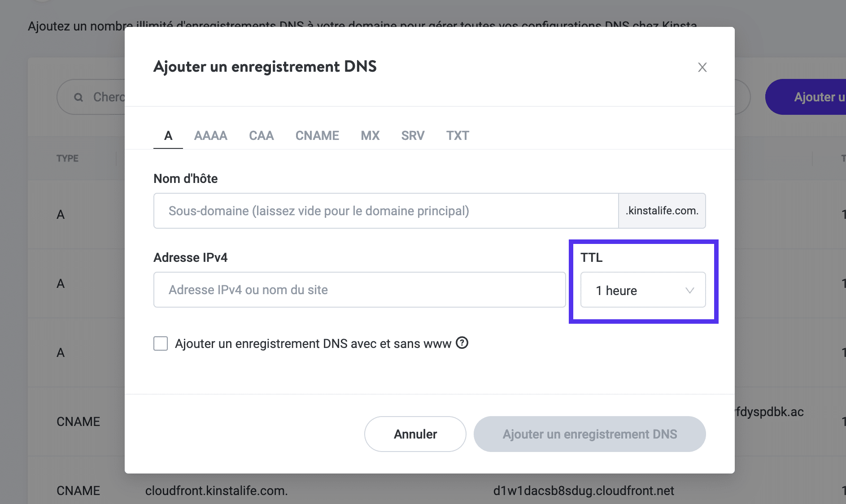Image resolution: width=846 pixels, height=504 pixels.
Task: Switch to the CNAME record tab
Action: [317, 135]
